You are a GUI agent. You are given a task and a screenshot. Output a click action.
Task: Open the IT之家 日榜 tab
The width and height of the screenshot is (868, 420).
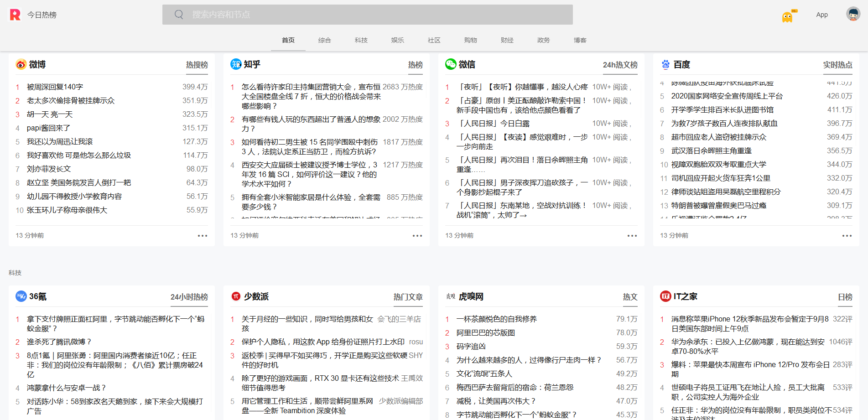845,297
